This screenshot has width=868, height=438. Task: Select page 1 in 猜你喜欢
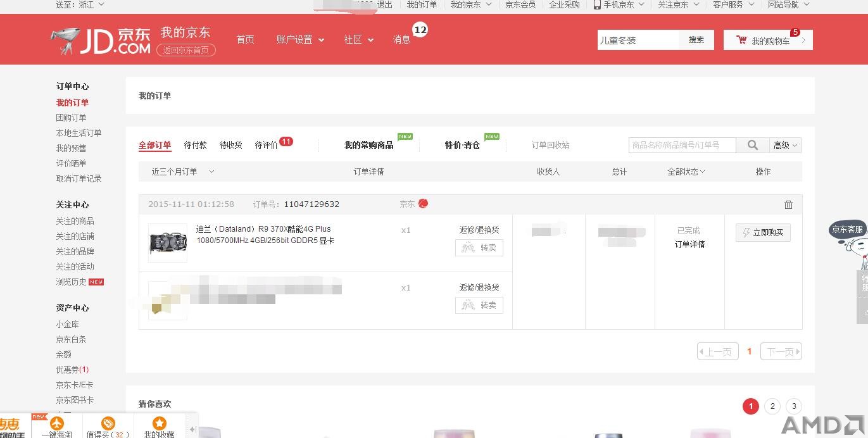[751, 406]
